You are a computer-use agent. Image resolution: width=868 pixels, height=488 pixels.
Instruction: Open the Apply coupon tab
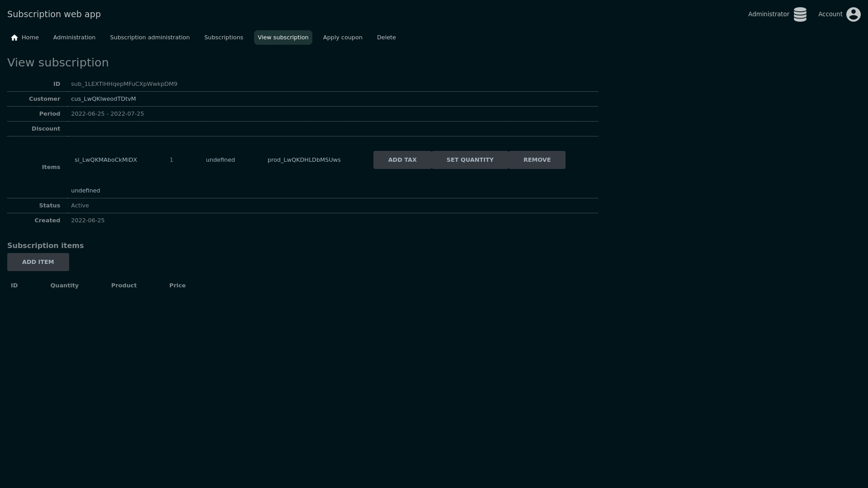[342, 38]
